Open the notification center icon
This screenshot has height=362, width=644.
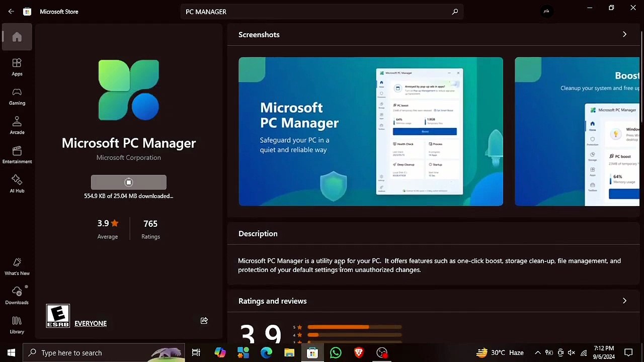coord(628,353)
